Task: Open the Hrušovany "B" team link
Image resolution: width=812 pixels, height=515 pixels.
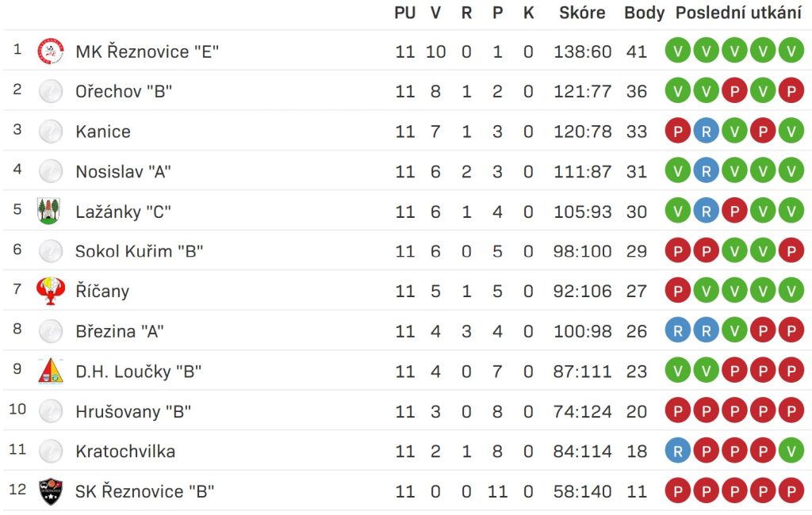Action: point(133,412)
